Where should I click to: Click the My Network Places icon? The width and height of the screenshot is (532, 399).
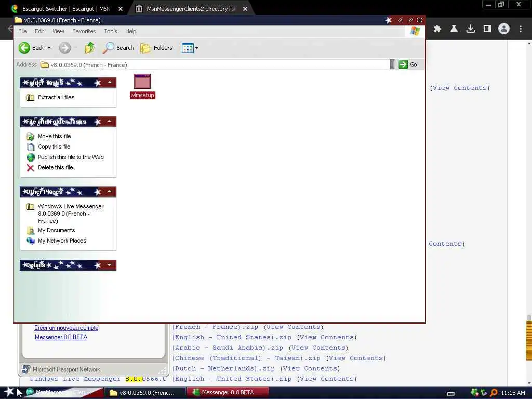[x=31, y=241]
